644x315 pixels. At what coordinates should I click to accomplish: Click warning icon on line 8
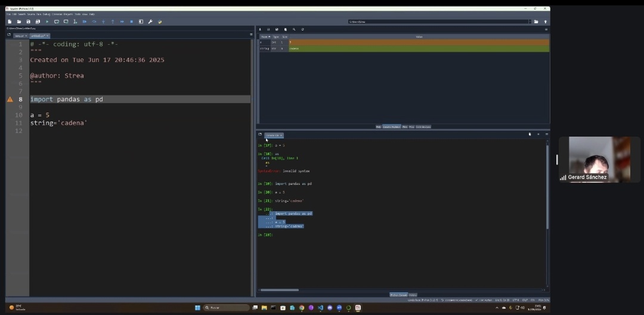click(x=10, y=100)
